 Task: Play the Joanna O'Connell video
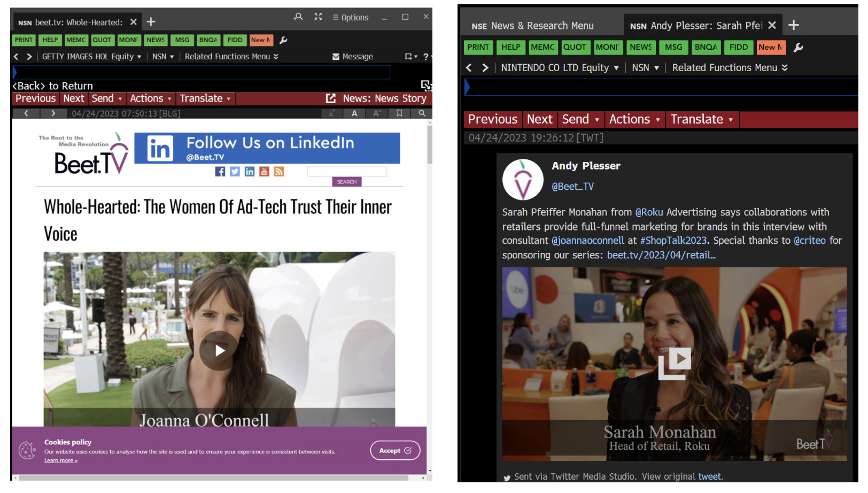pos(219,351)
